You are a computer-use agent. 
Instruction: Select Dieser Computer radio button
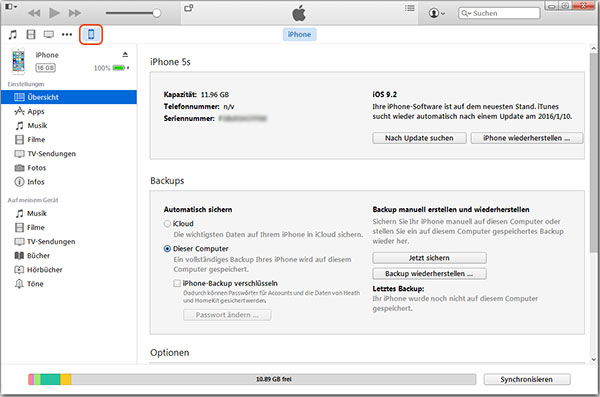(x=167, y=249)
